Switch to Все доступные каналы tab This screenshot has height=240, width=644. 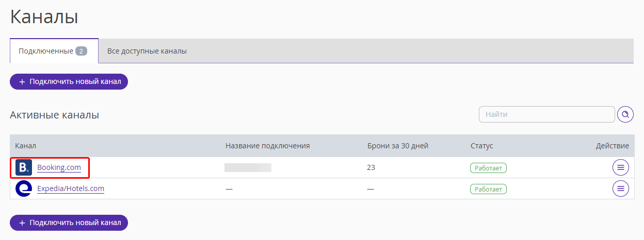(x=147, y=51)
